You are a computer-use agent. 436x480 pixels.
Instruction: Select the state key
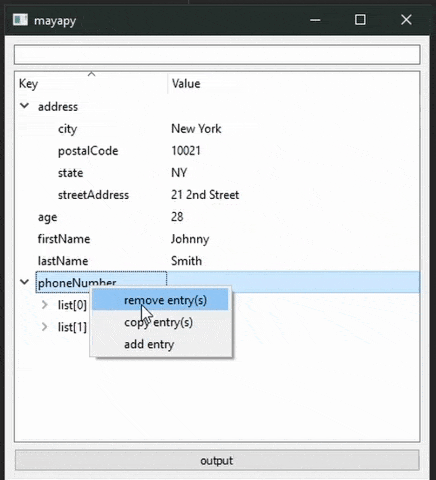click(70, 173)
